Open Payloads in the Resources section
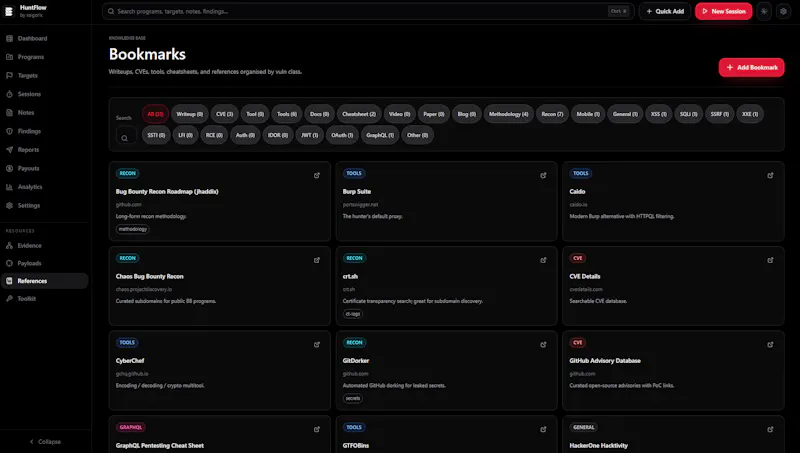Screen dimensions: 800x453 44,263
